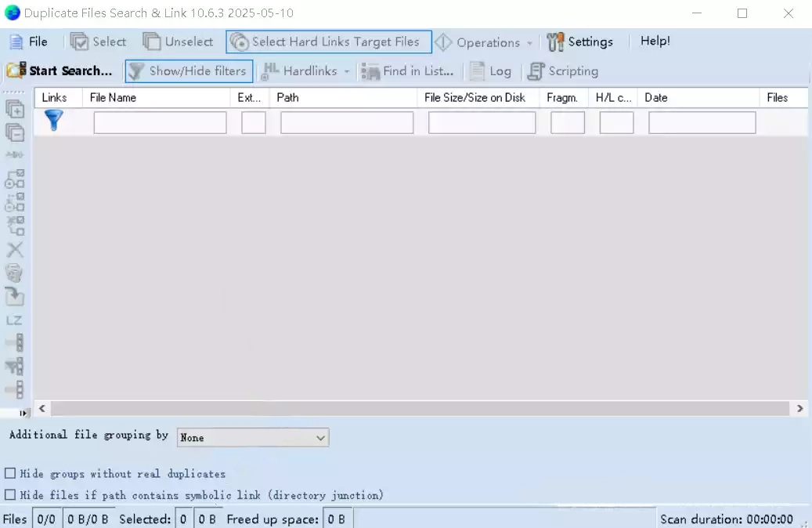Expand the sidebar toolbar overflow arrow

22,413
